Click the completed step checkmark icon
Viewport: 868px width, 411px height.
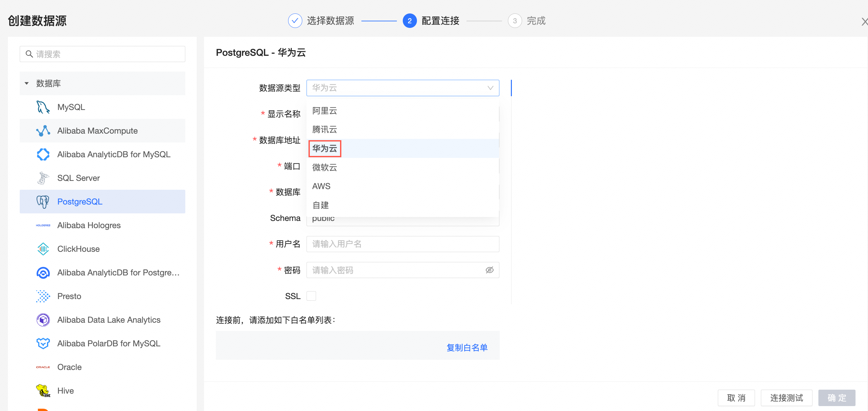[295, 21]
